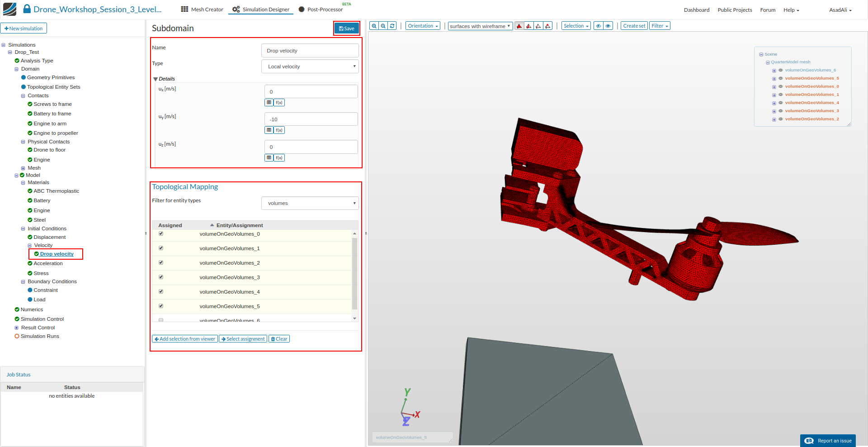Uncheck volumeOnGeoVolumes_4 assignment checkbox
The width and height of the screenshot is (868, 447).
click(x=161, y=292)
